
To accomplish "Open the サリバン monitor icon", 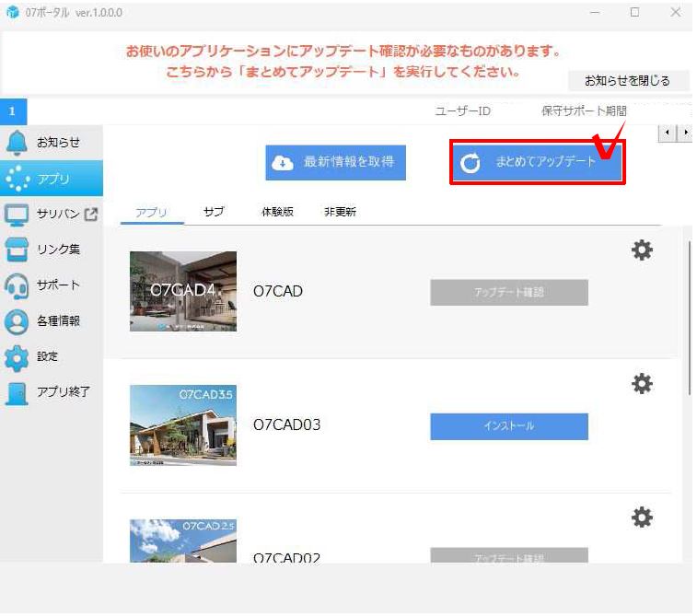I will click(x=17, y=215).
